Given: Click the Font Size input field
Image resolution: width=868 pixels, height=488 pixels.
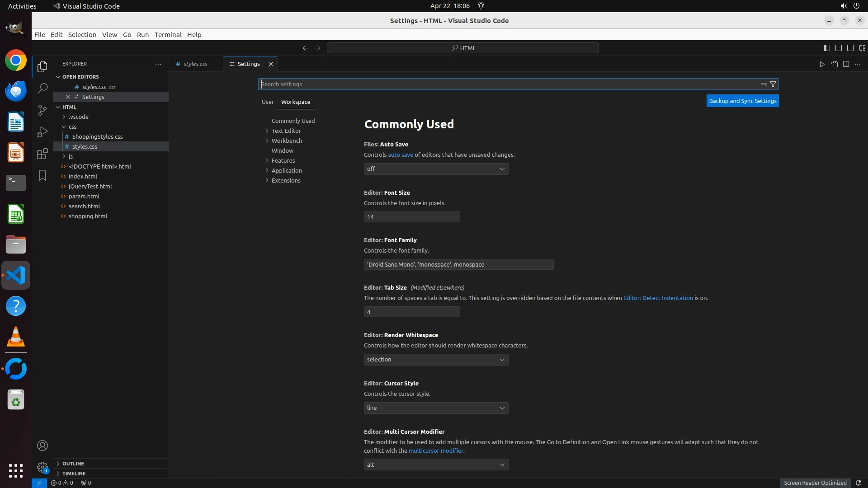Looking at the screenshot, I should click(x=411, y=217).
